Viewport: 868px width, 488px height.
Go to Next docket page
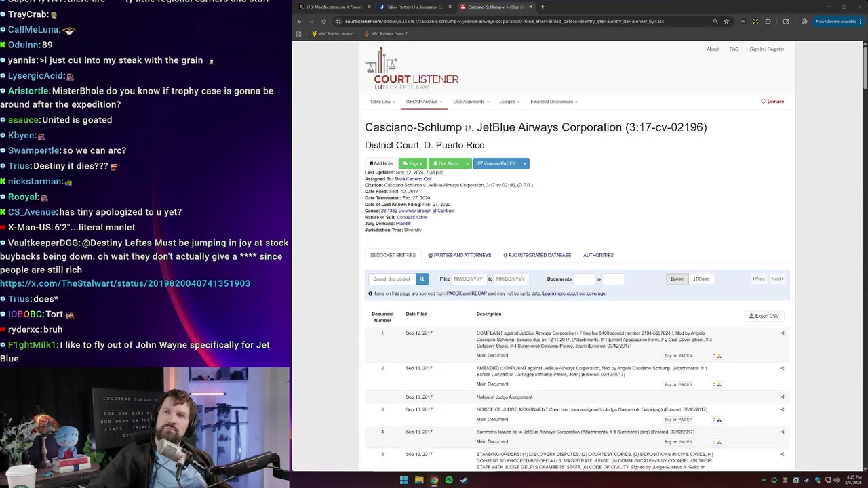(x=777, y=279)
